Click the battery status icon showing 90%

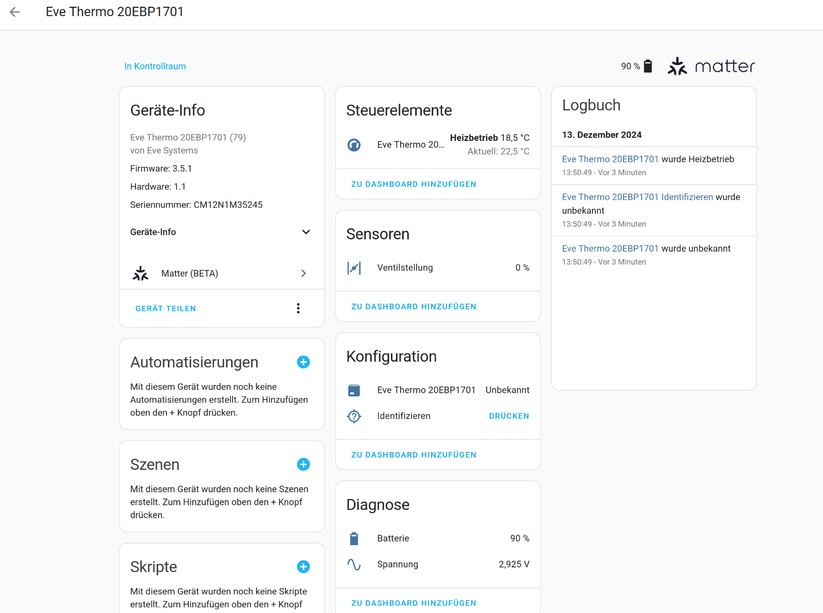[x=648, y=65]
